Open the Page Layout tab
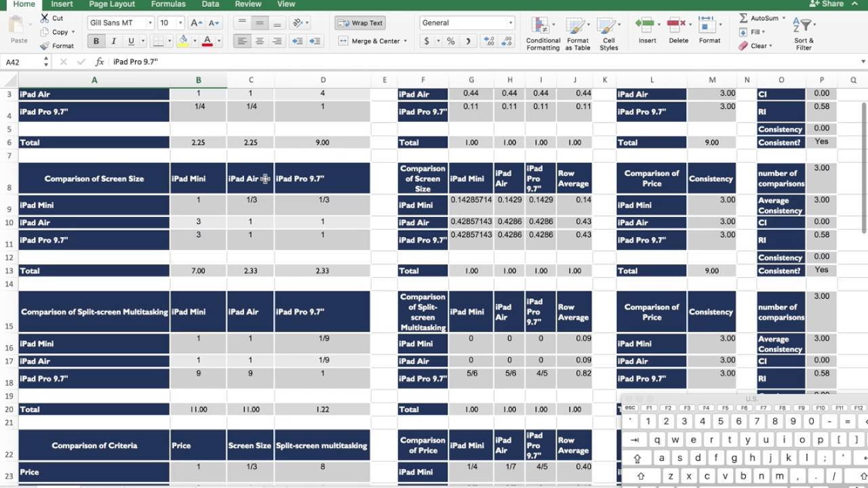Viewport: 868px width, 488px height. pos(112,4)
